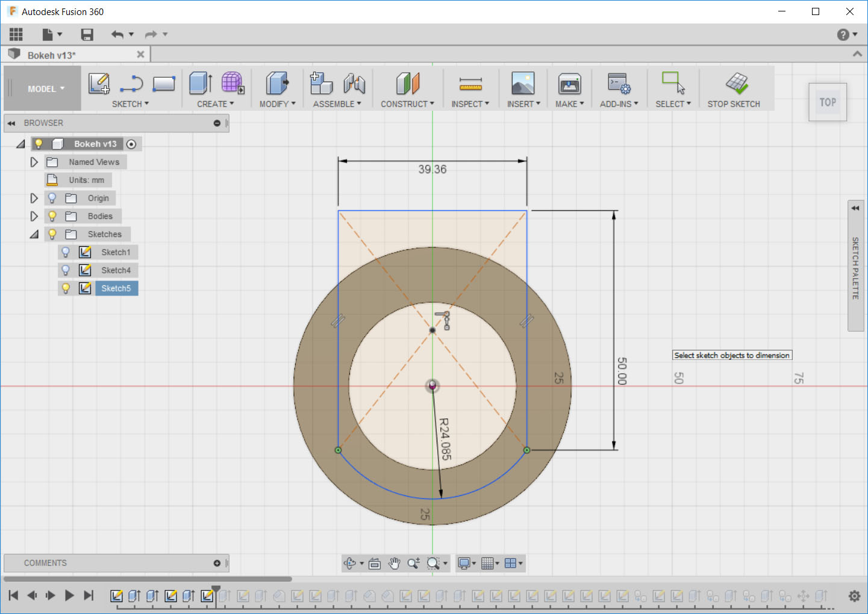Image resolution: width=868 pixels, height=614 pixels.
Task: Click the Press Pull modify icon
Action: pos(277,83)
